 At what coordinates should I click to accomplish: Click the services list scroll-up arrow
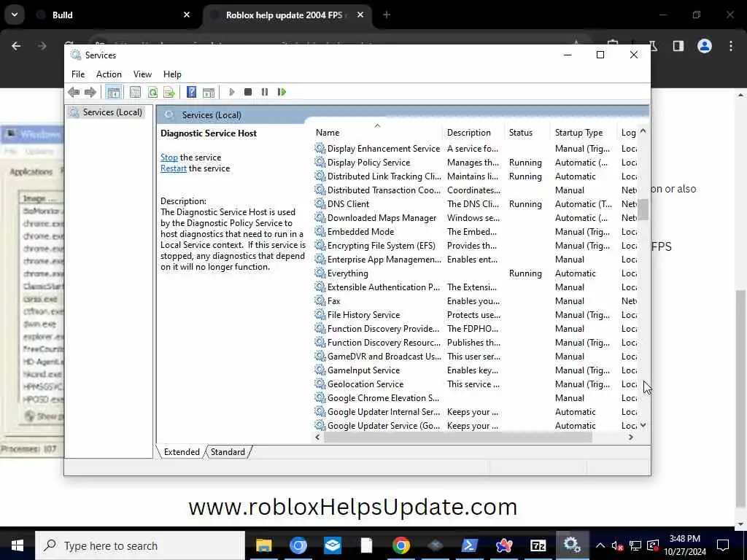(x=643, y=131)
